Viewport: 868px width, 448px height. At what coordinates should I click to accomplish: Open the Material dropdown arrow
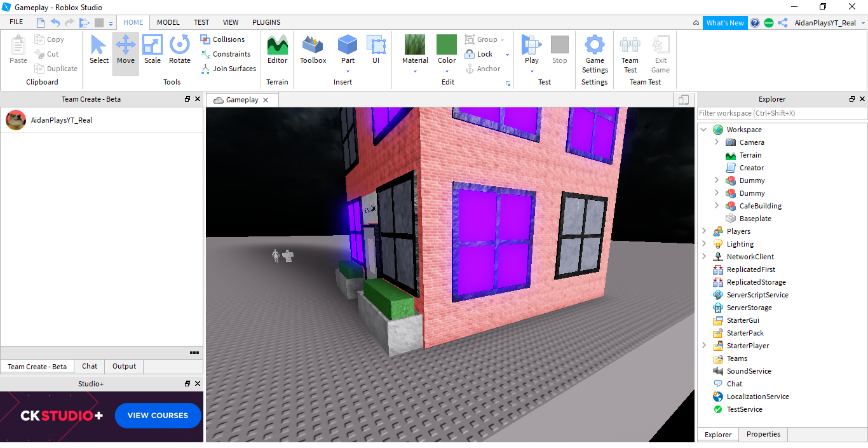[415, 71]
